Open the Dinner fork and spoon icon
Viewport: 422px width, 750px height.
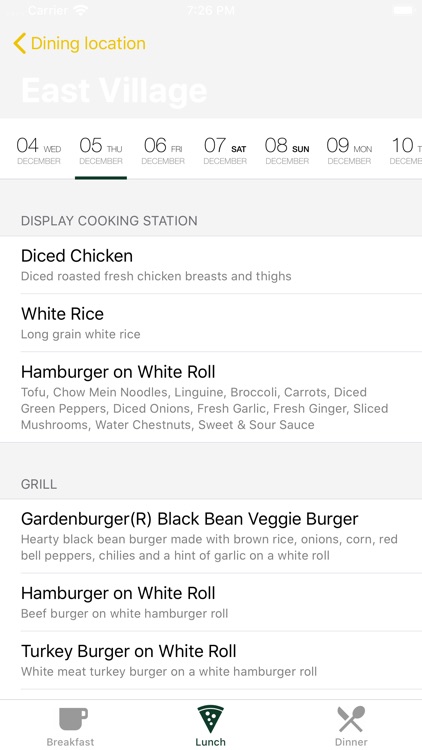351,719
